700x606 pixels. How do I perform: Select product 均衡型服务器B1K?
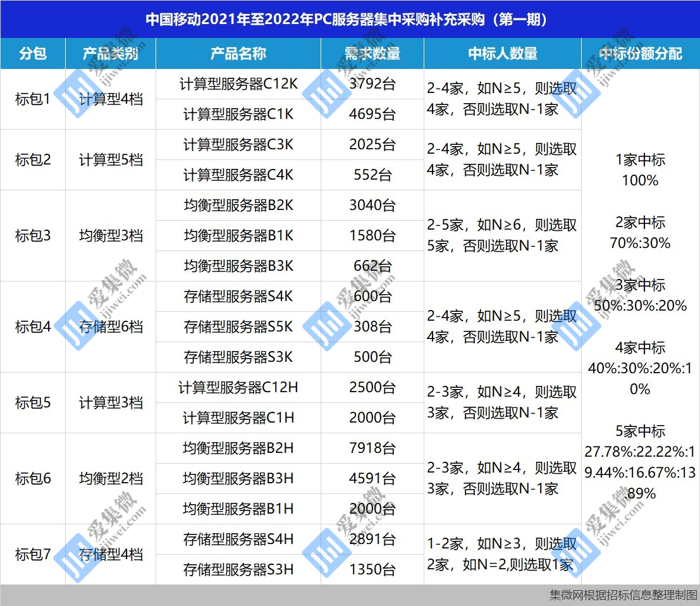[x=238, y=235]
